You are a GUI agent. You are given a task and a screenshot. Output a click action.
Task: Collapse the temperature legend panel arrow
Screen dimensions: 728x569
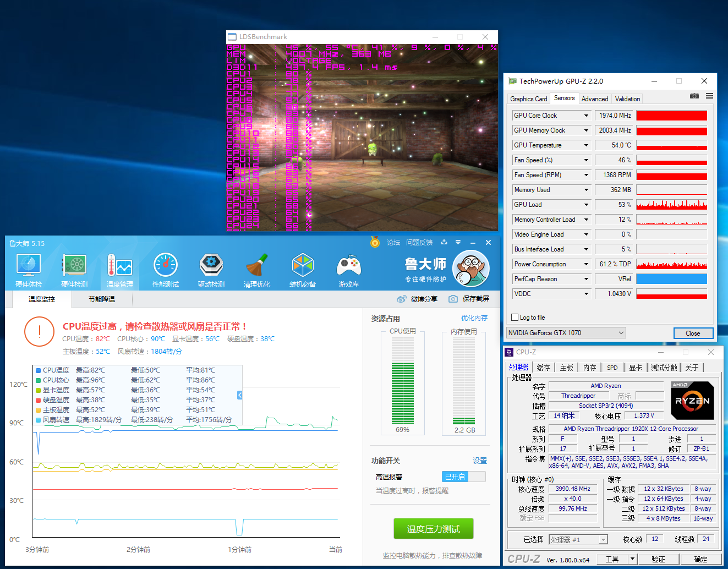[x=240, y=395]
